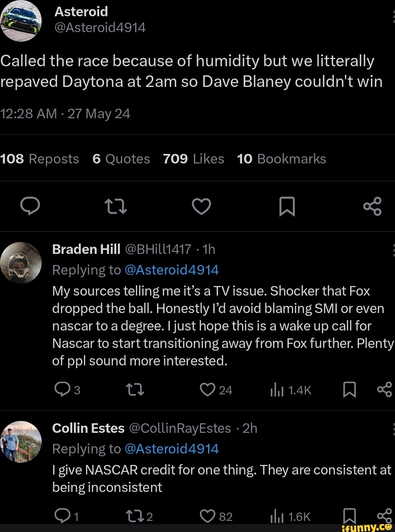Like the main Asteroid post

coord(201,206)
